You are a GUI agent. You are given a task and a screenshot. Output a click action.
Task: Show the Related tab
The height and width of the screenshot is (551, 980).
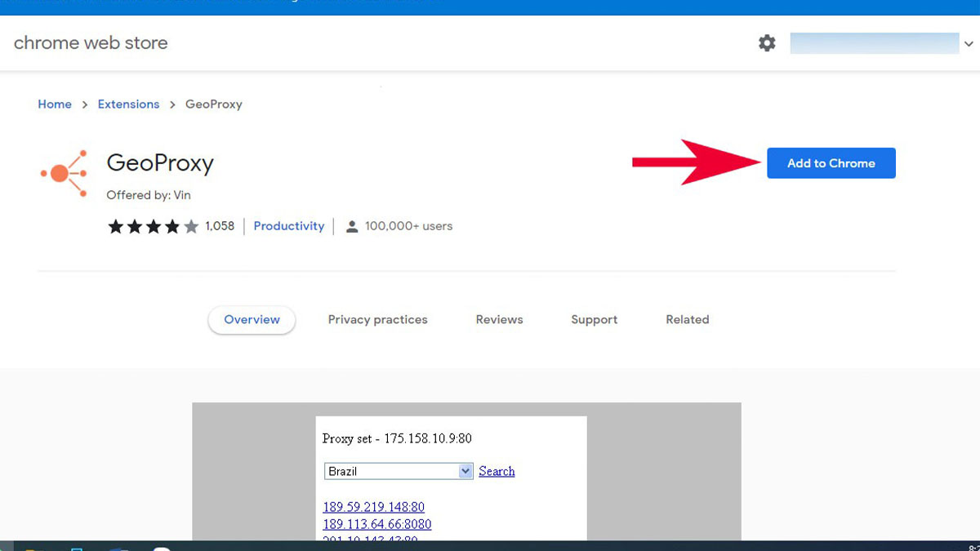tap(687, 320)
